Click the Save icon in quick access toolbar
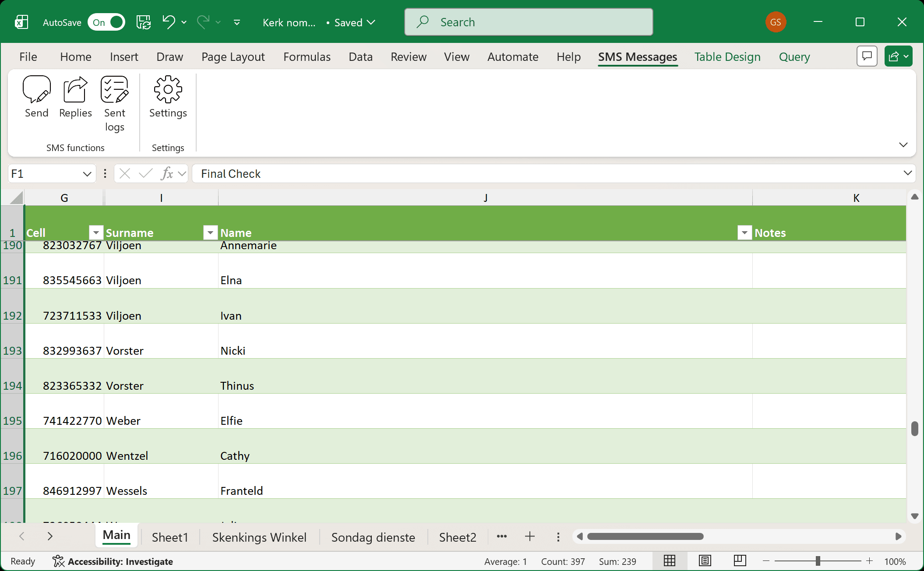924x571 pixels. coord(144,22)
